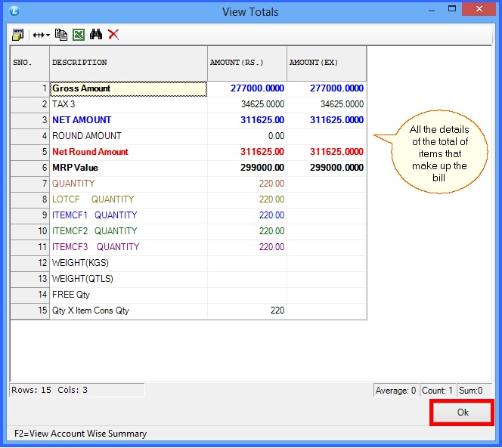The height and width of the screenshot is (448, 502).
Task: Click the Net Round Amount row
Action: (128, 152)
